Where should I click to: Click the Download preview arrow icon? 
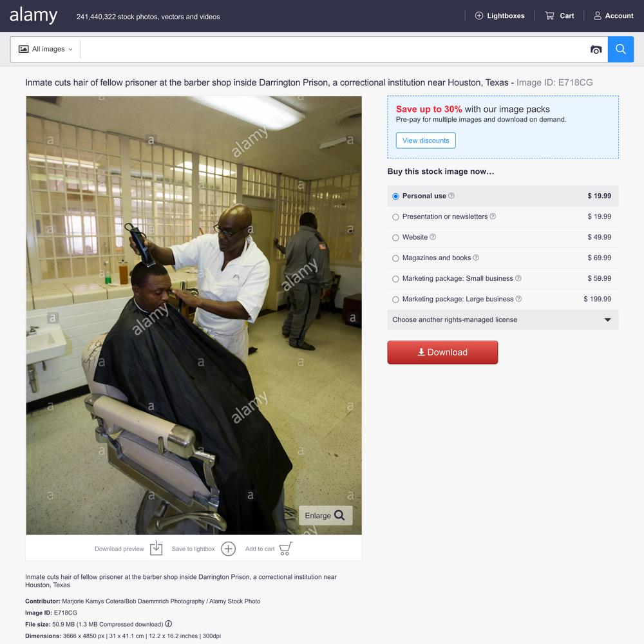click(x=156, y=548)
